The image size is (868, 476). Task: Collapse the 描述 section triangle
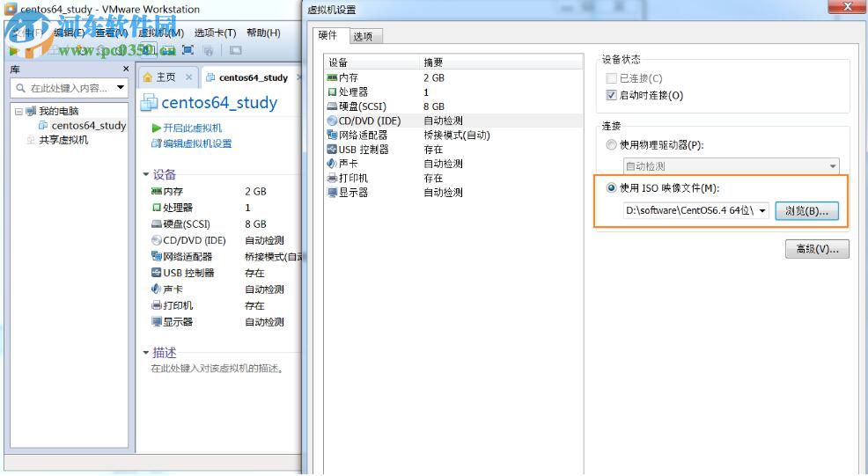coord(146,353)
